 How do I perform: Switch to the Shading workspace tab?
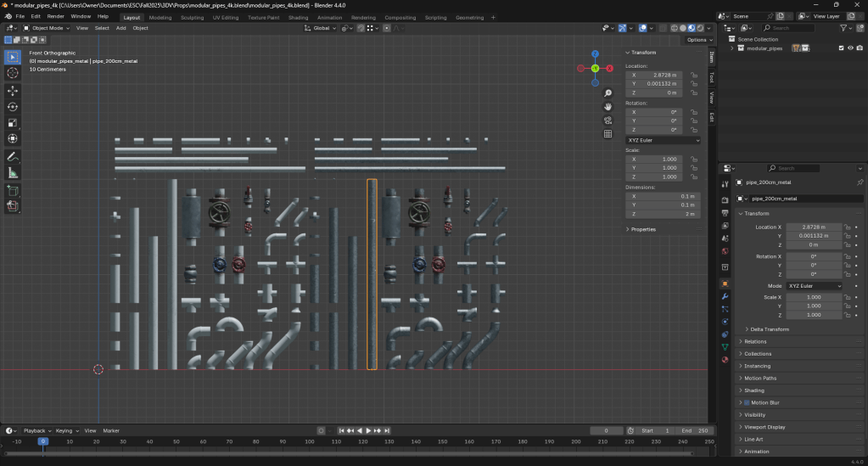[x=298, y=17]
